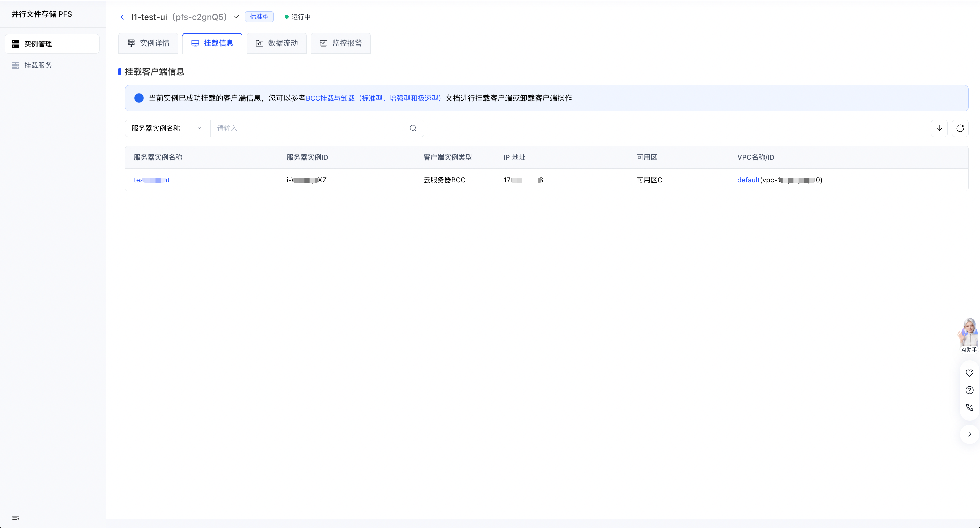
Task: Click the heart feedback icon
Action: coord(969,374)
